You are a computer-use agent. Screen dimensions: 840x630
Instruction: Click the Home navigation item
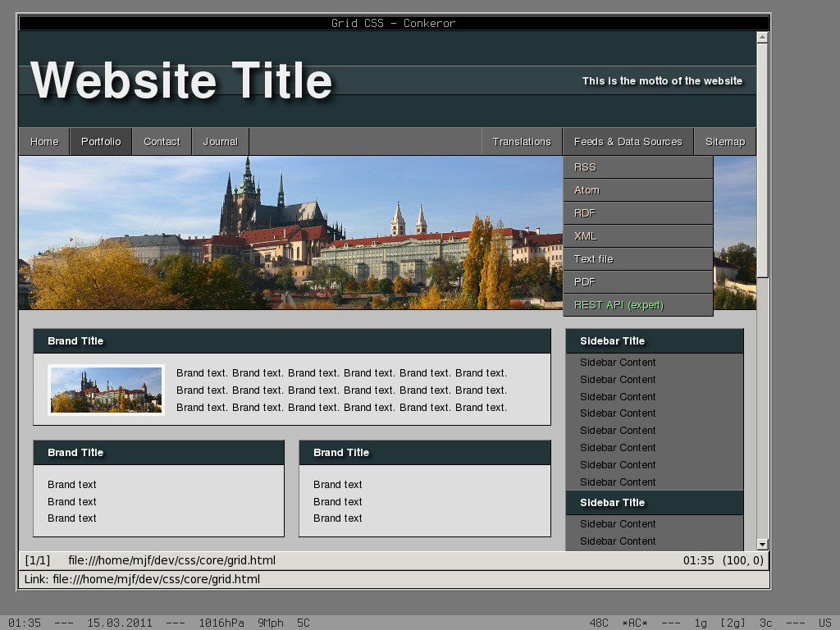pyautogui.click(x=44, y=142)
